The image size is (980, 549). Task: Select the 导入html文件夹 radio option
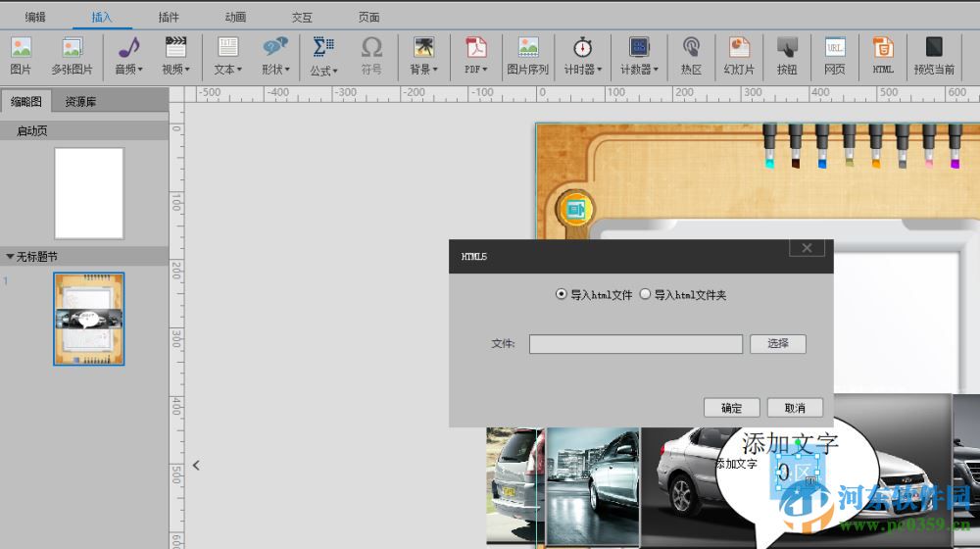tap(645, 294)
